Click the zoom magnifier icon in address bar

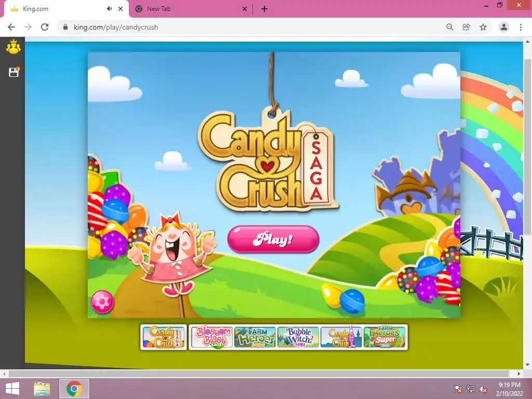pos(450,27)
